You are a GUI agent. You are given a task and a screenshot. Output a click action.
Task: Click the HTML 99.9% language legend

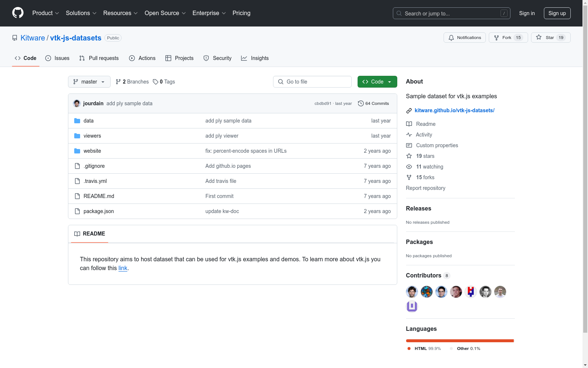pos(424,348)
